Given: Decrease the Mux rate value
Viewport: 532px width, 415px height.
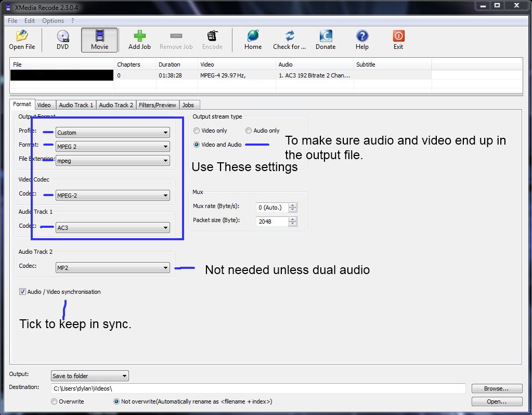Looking at the screenshot, I should (292, 210).
